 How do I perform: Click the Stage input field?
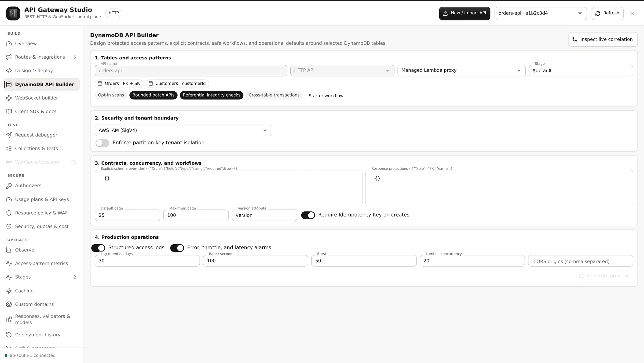[581, 70]
